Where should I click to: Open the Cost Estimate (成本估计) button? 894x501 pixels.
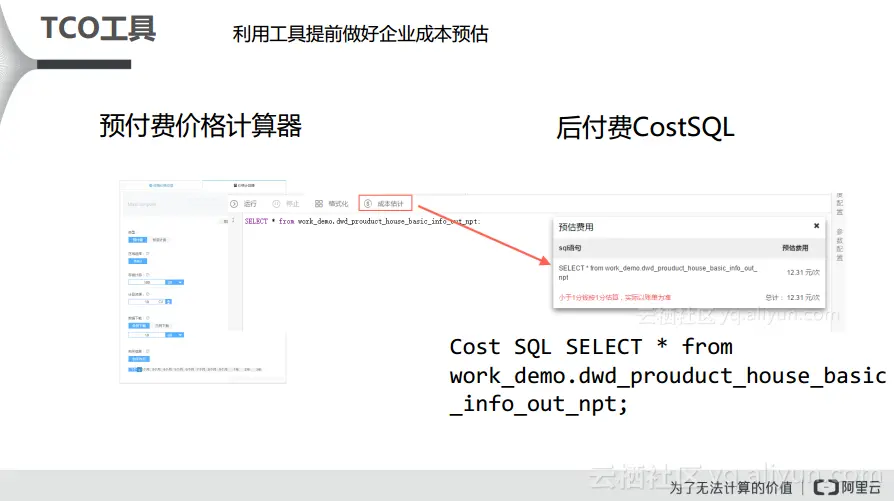[385, 203]
